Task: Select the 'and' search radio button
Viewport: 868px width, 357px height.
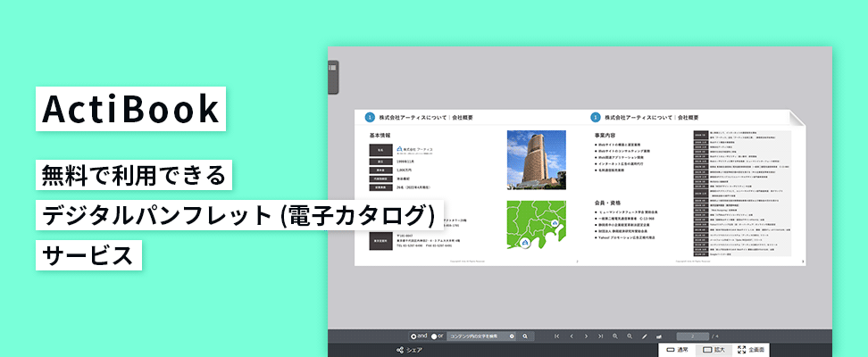Action: coord(413,336)
